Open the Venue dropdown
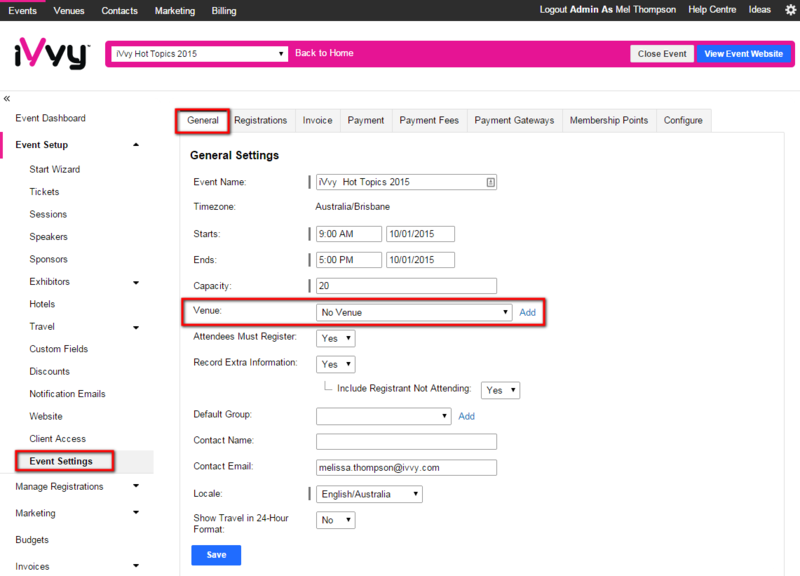The height and width of the screenshot is (576, 800). click(414, 312)
